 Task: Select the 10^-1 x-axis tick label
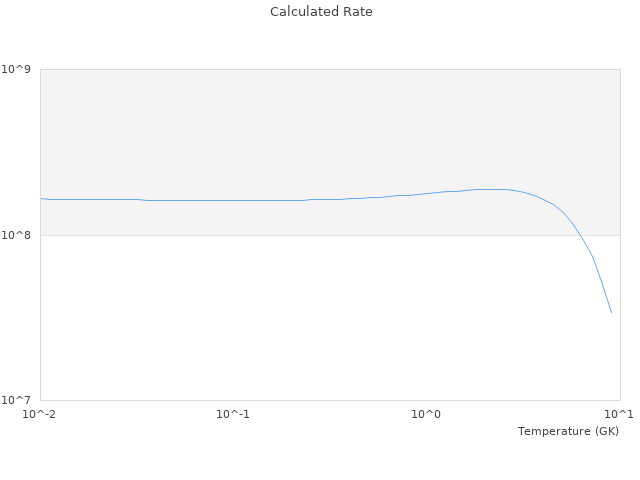coord(233,414)
